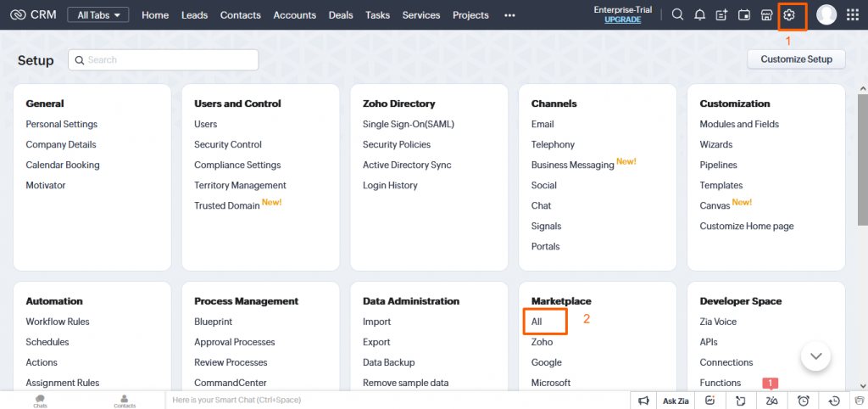Click the Zia notifications icon with smiley
This screenshot has height=409, width=868.
point(711,401)
